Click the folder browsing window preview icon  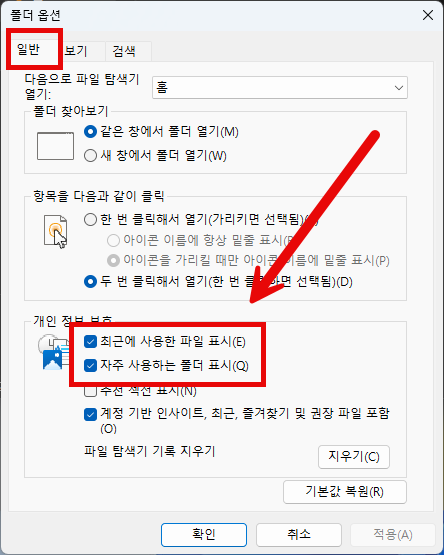56,146
